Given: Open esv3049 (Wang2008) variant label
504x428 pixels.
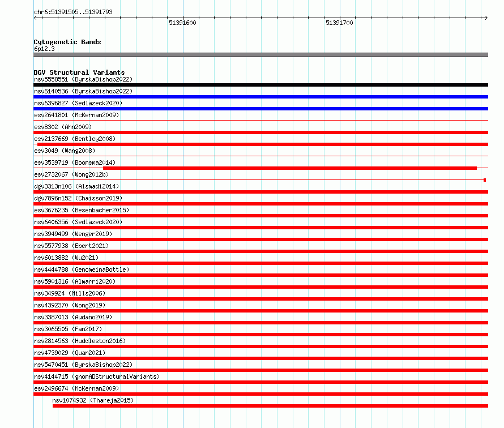Looking at the screenshot, I should (x=65, y=151).
